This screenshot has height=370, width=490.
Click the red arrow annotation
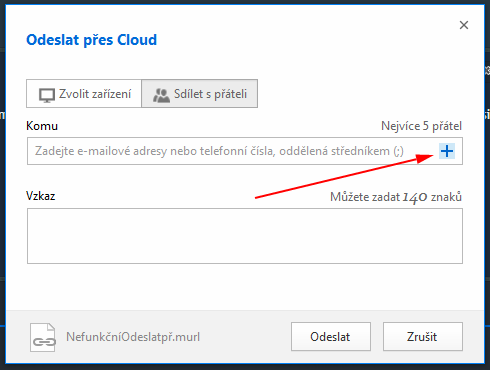tap(344, 176)
